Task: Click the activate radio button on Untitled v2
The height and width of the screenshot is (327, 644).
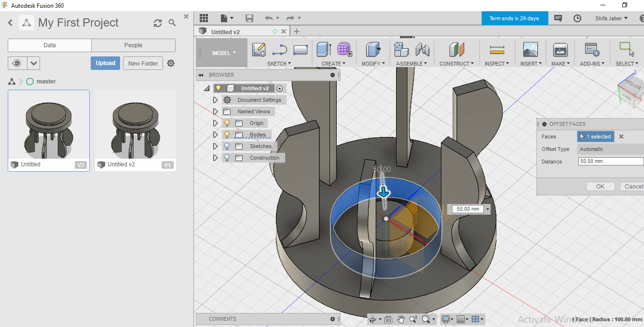Action: (279, 88)
